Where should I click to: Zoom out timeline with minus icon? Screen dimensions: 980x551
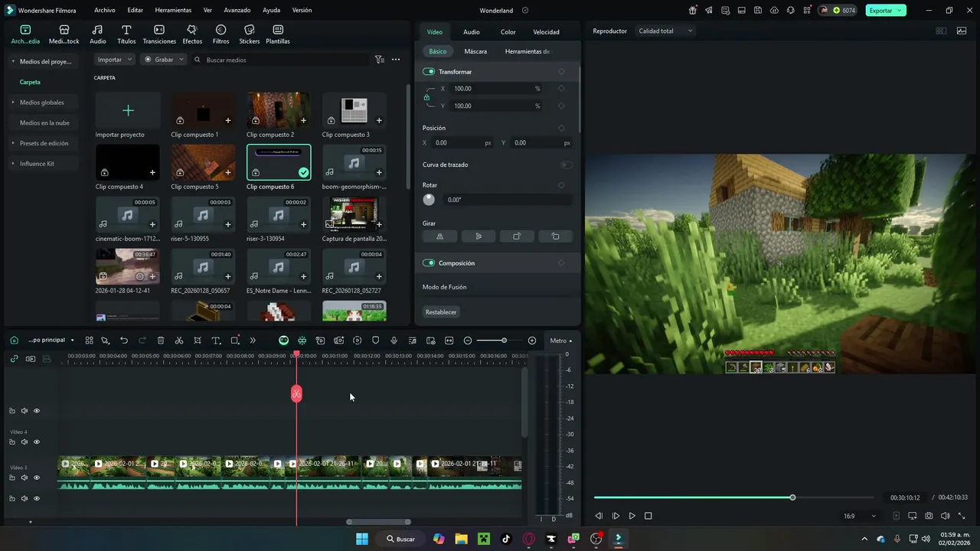(468, 341)
